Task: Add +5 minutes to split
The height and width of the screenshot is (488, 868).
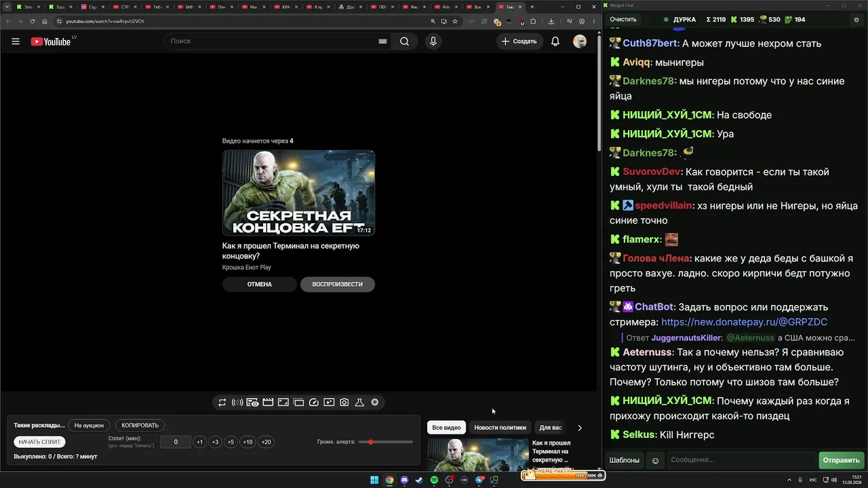Action: pyautogui.click(x=231, y=442)
